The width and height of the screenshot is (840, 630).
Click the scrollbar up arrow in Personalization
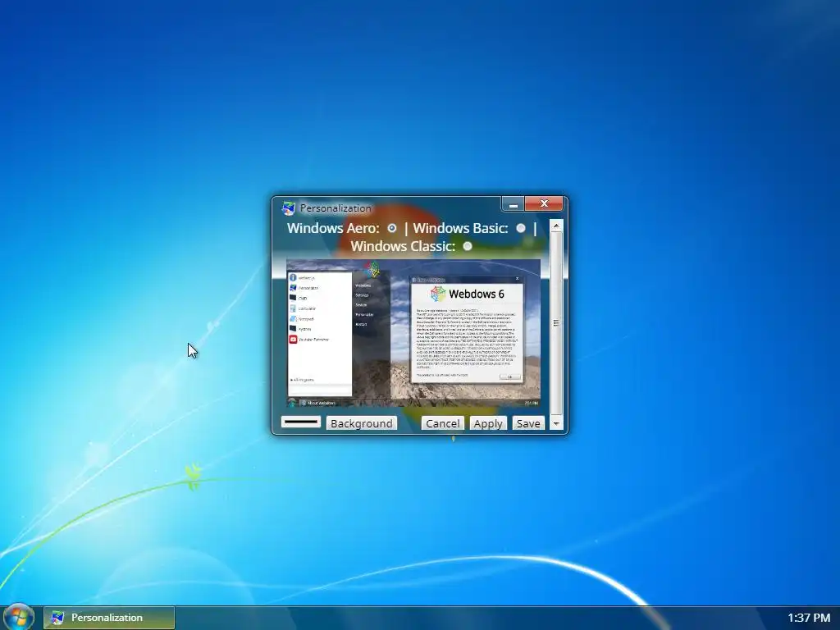click(x=556, y=226)
